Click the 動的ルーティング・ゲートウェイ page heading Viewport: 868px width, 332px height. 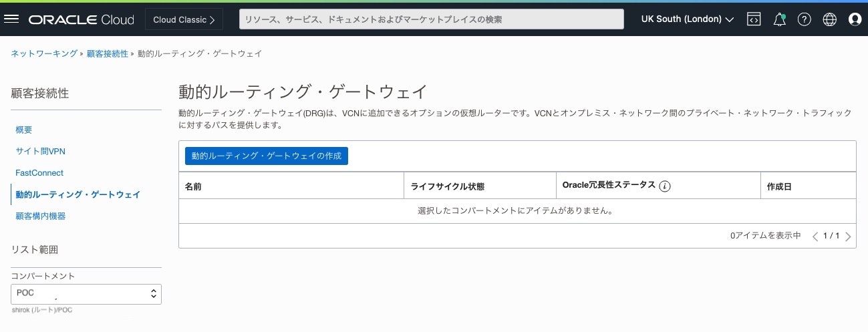pos(303,92)
